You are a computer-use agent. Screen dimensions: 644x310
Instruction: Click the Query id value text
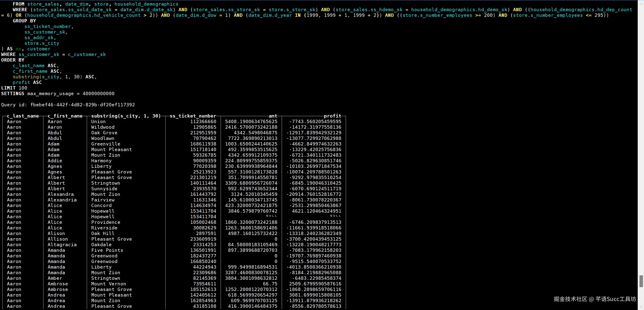point(83,105)
